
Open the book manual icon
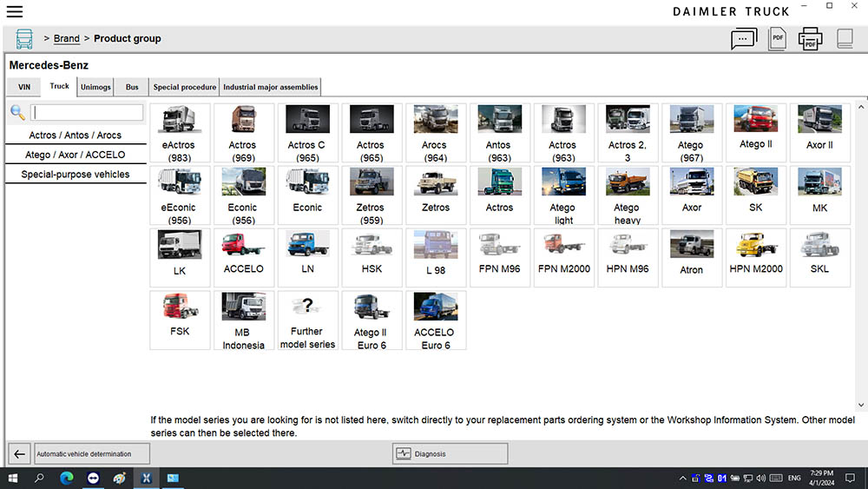845,39
